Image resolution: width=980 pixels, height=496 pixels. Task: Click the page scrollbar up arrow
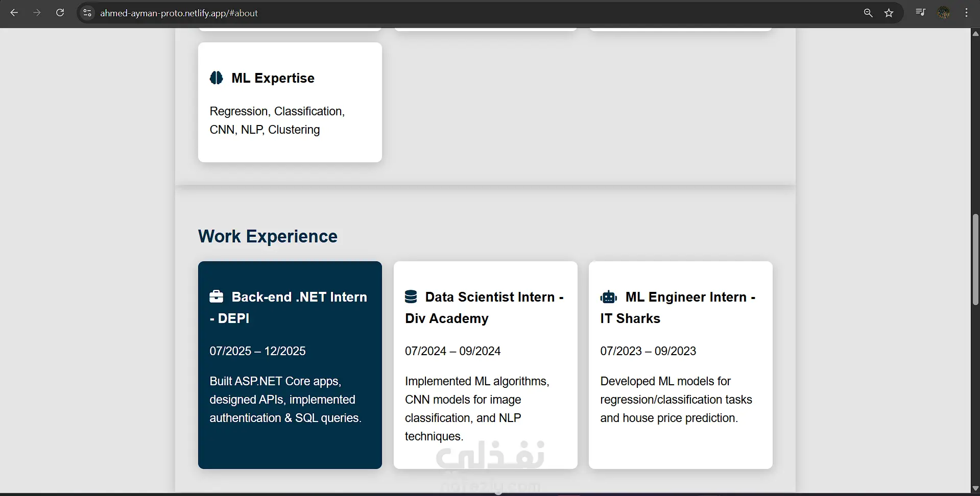[x=975, y=34]
